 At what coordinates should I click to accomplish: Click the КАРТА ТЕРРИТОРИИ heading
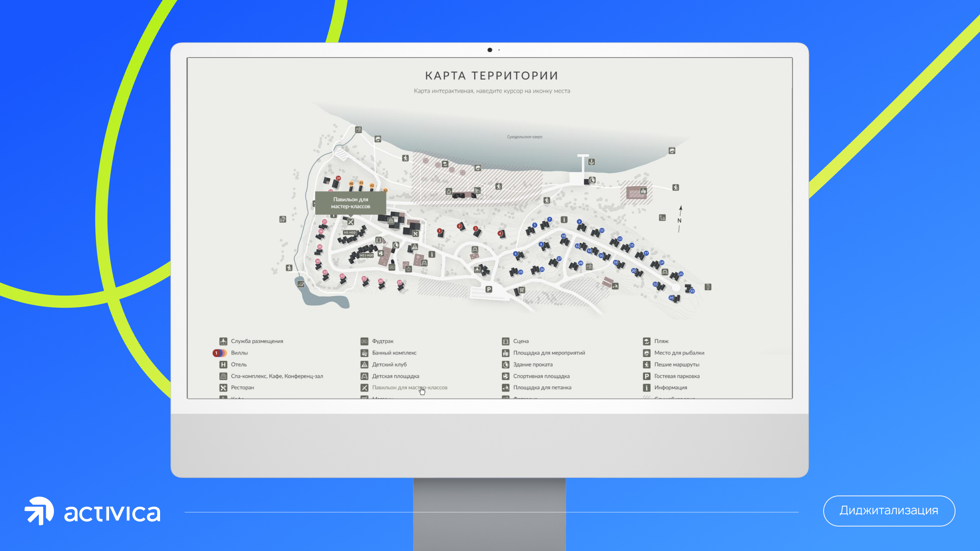492,76
